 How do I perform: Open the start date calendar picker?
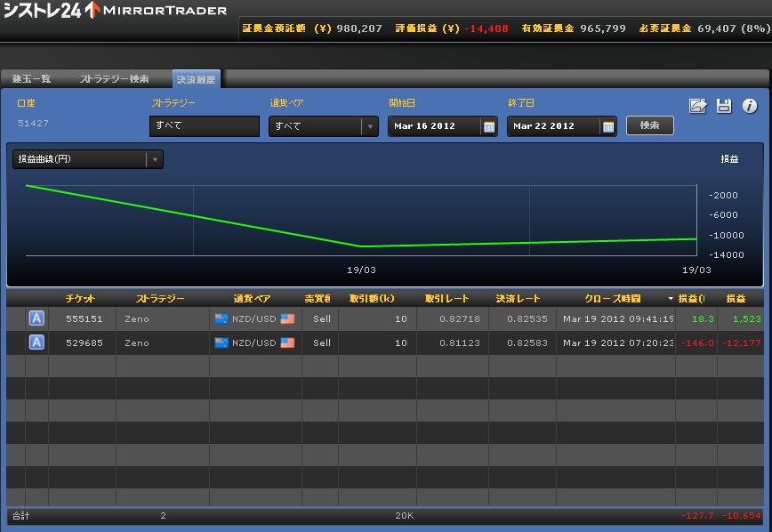tap(488, 126)
